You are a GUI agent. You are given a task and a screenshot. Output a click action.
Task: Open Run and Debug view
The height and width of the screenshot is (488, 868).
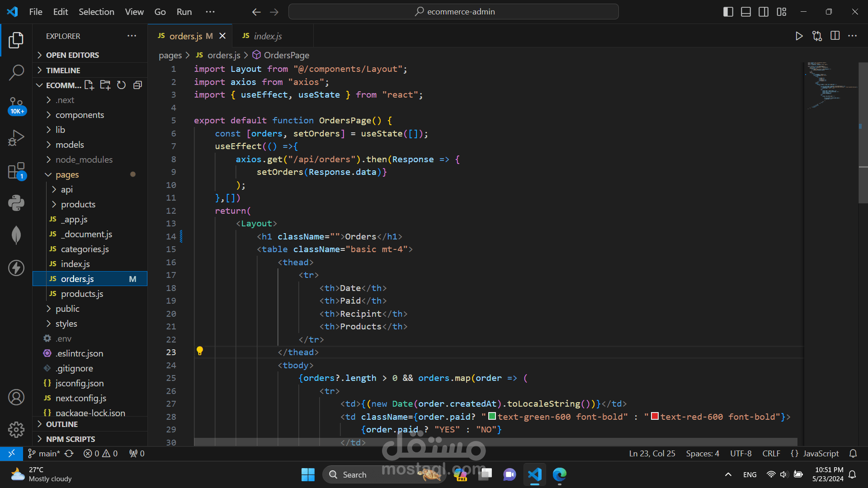(x=16, y=138)
